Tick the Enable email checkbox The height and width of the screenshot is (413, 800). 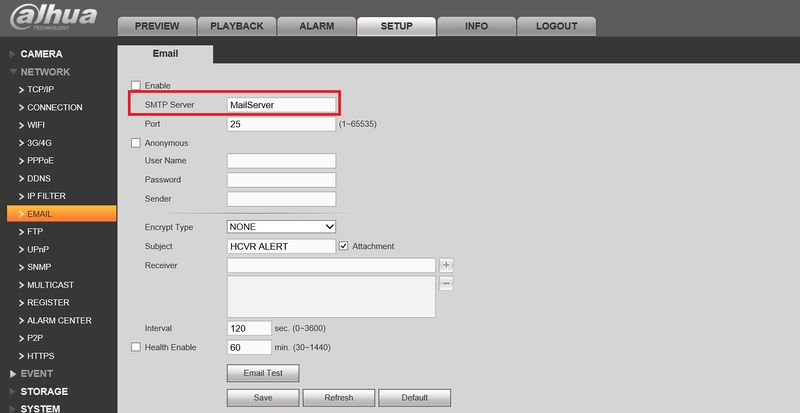(136, 86)
